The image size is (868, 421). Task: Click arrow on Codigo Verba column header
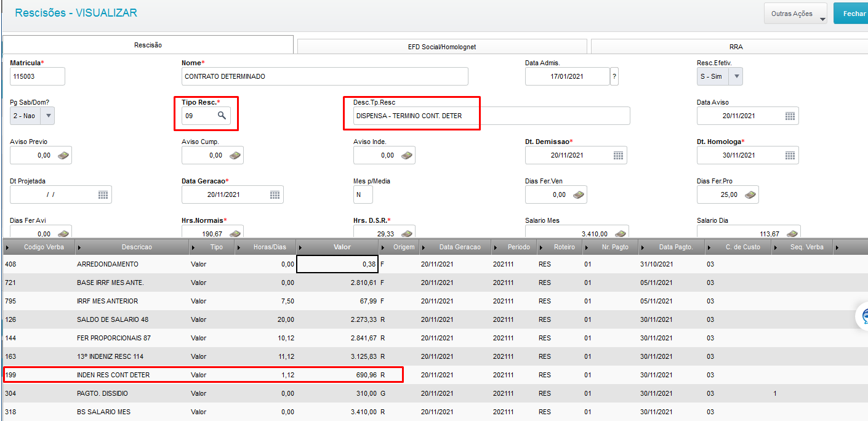click(x=8, y=247)
